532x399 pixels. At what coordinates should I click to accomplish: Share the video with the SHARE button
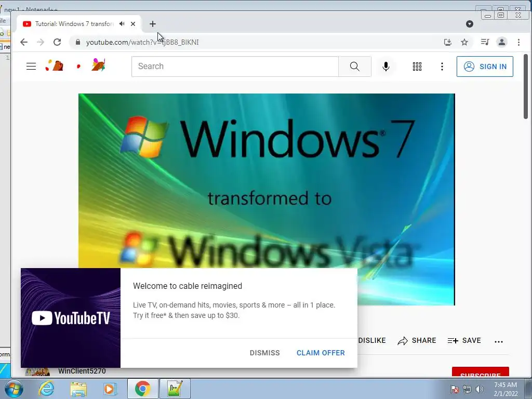pos(417,340)
